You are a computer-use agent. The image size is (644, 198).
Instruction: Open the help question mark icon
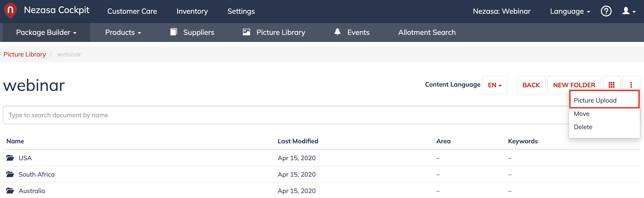[606, 11]
